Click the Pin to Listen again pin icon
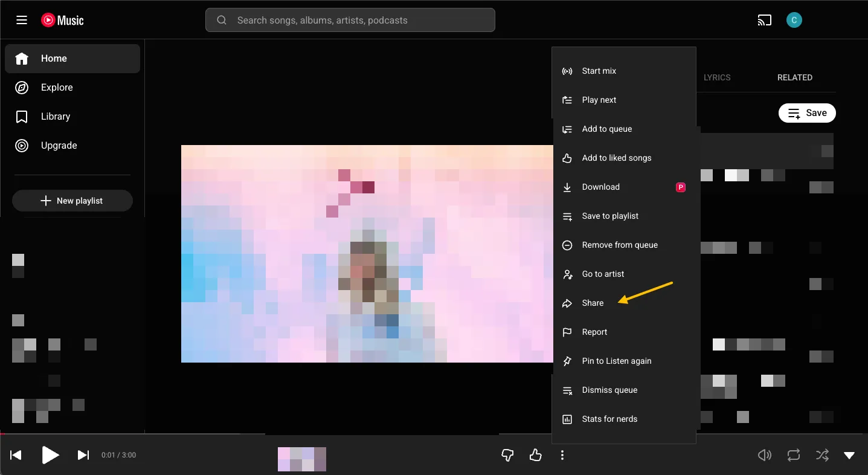Viewport: 868px width, 475px height. (x=567, y=361)
